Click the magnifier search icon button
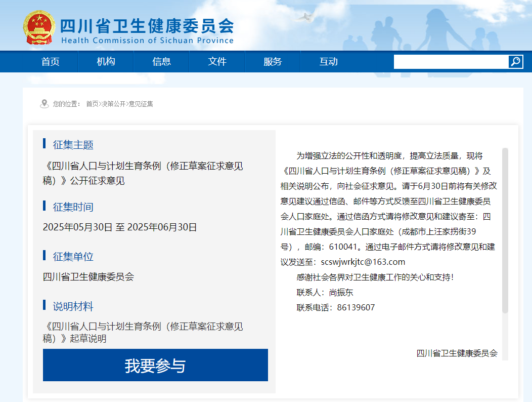This screenshot has height=402, width=532. (516, 62)
